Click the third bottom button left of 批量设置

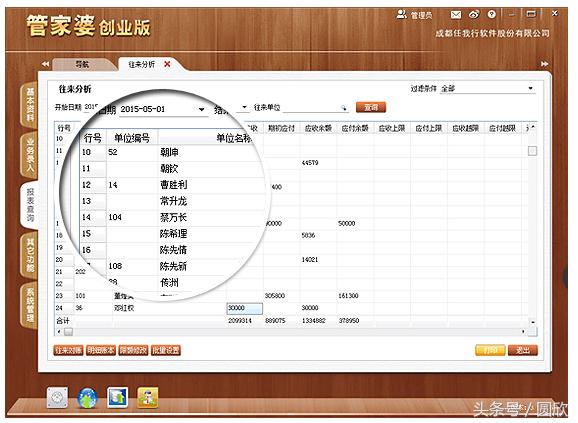click(133, 350)
